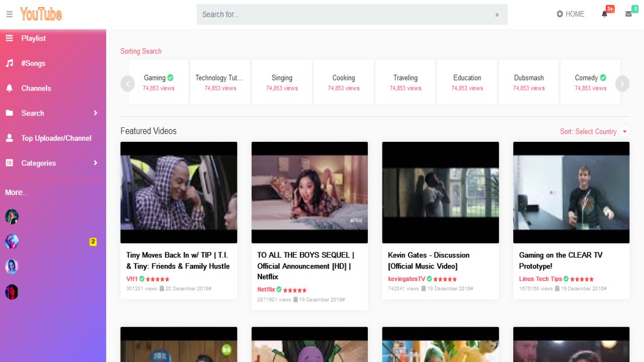Screen dimensions: 644x362
Task: Open notifications bell with 3+ badge
Action: 605,14
